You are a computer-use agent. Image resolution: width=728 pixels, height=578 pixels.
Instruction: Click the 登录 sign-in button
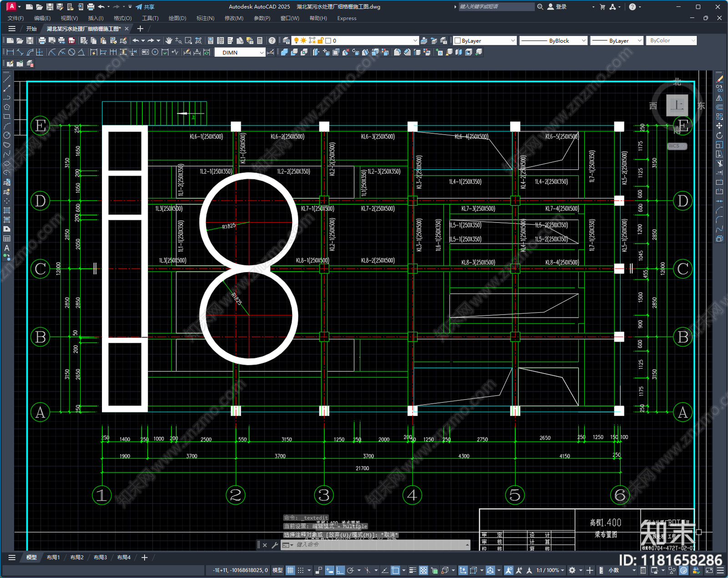tap(557, 7)
